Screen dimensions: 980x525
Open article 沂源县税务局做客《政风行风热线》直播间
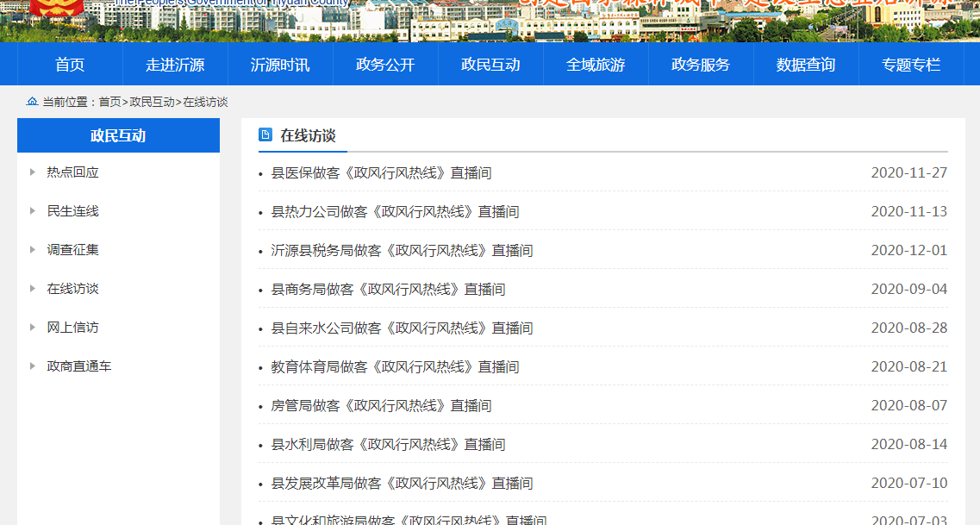pos(402,251)
